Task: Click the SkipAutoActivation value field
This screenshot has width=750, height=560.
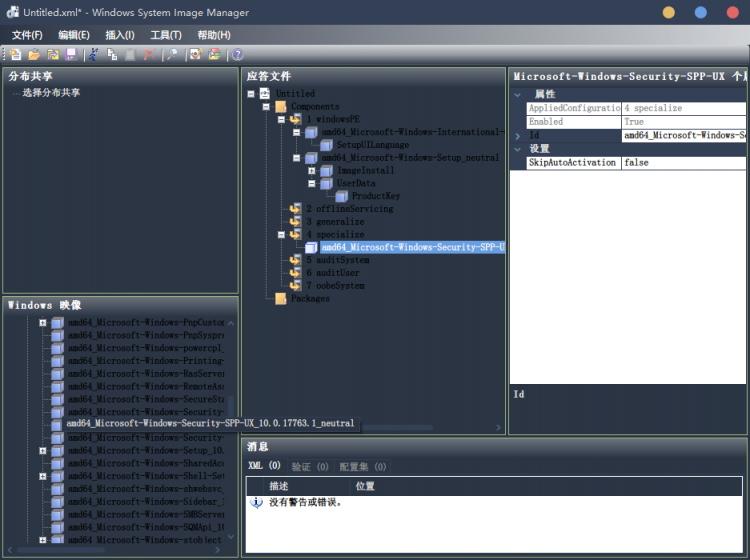Action: (683, 162)
